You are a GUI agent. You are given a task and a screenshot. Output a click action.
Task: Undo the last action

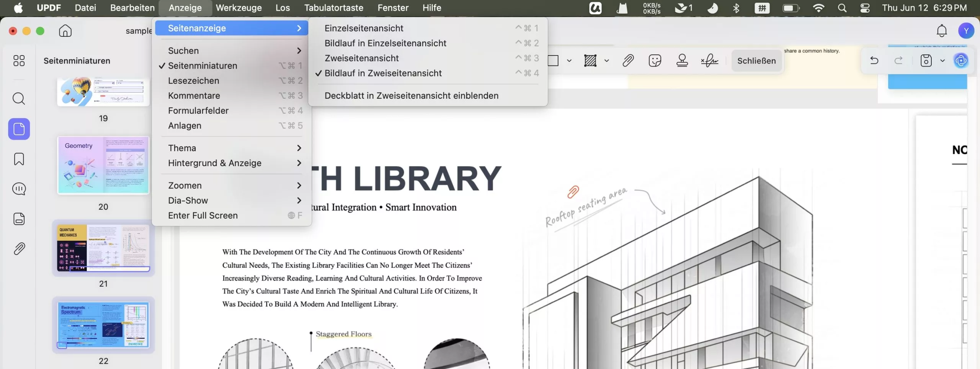tap(874, 60)
